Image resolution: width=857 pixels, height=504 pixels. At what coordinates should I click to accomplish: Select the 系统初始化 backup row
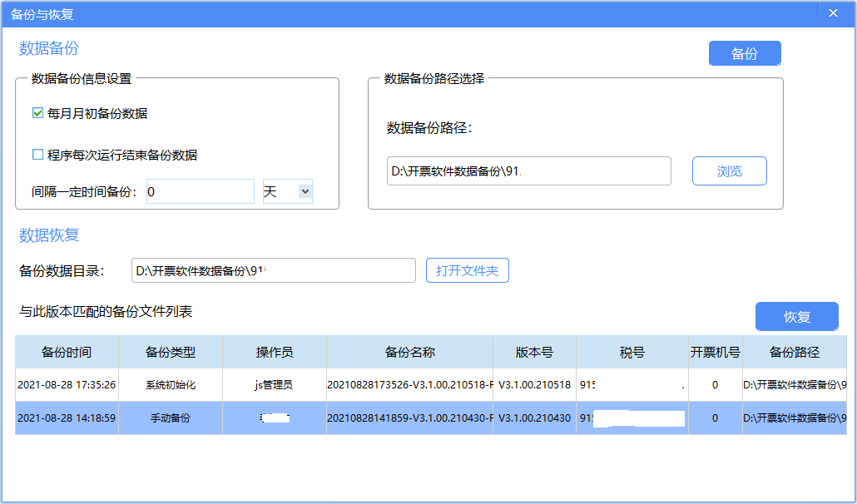pyautogui.click(x=171, y=385)
